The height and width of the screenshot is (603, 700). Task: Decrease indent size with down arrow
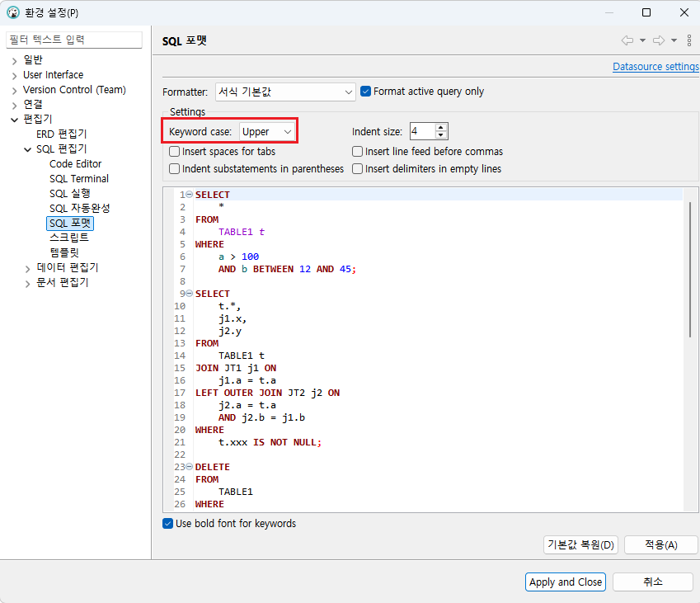coord(440,135)
